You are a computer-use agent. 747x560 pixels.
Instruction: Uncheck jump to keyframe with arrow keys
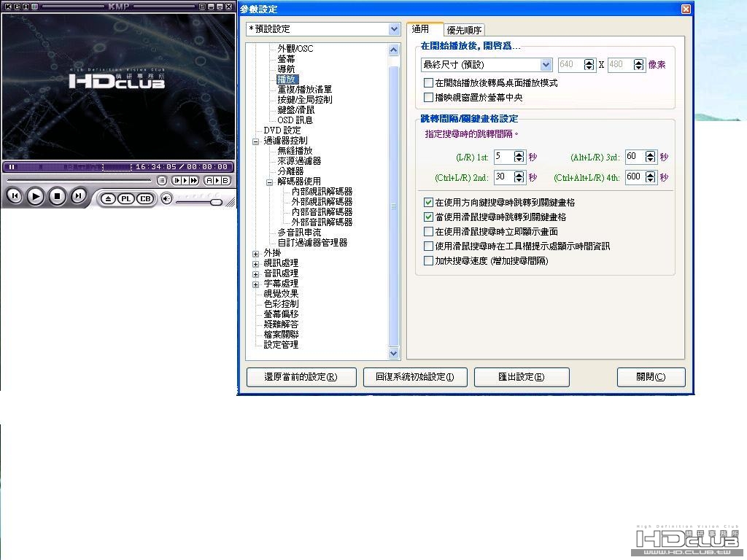pos(428,203)
